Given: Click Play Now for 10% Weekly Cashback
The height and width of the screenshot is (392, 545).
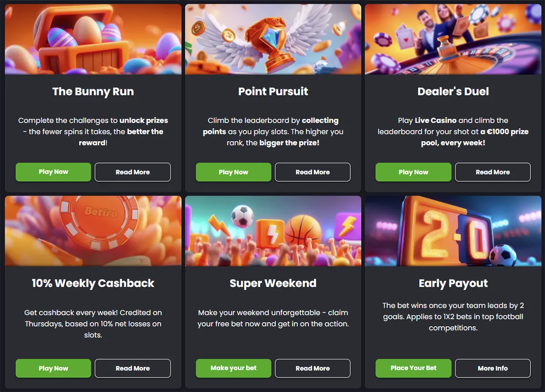Looking at the screenshot, I should coord(53,368).
